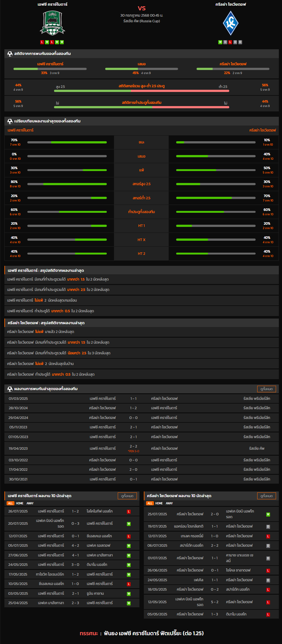Click the L badge on 10/05/2025 row
The height and width of the screenshot is (644, 282).
tap(129, 584)
